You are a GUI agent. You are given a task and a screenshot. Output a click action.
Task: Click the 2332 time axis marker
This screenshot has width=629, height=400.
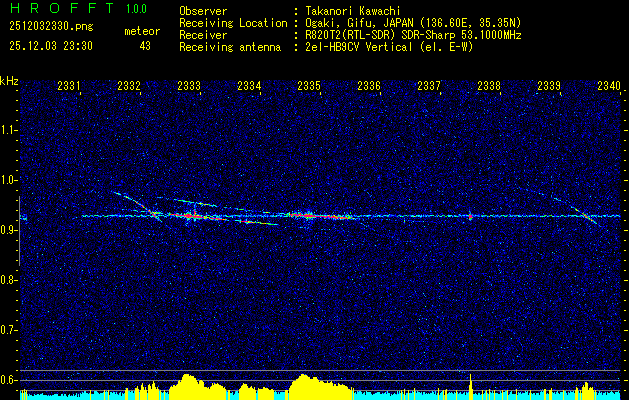[129, 85]
